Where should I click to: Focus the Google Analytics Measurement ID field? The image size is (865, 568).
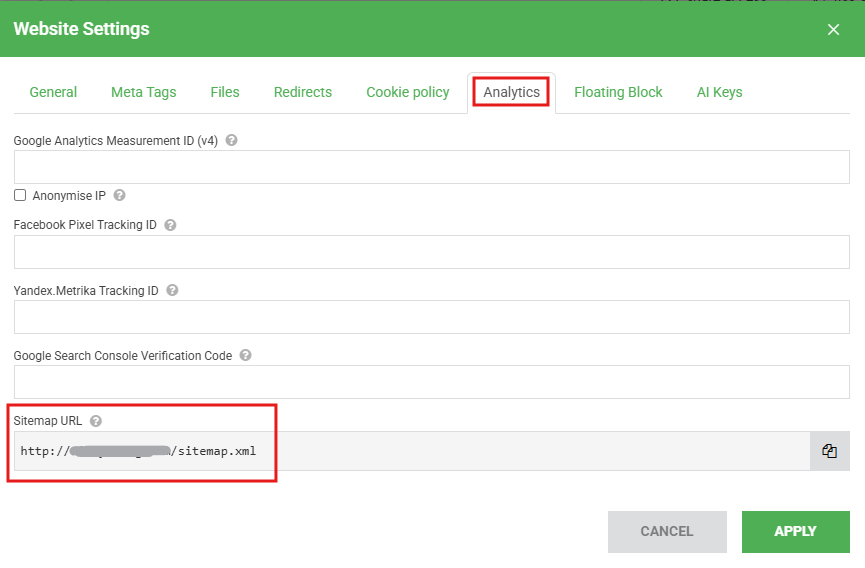(431, 167)
